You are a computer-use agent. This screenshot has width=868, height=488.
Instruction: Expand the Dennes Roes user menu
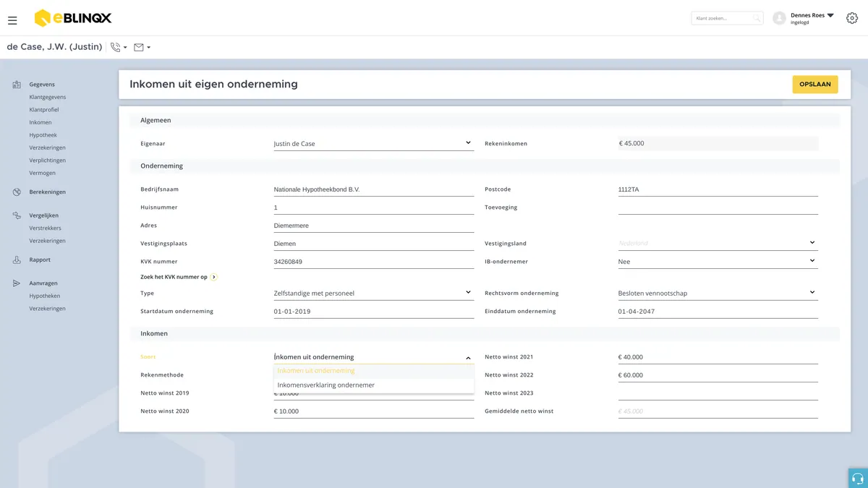pyautogui.click(x=830, y=15)
